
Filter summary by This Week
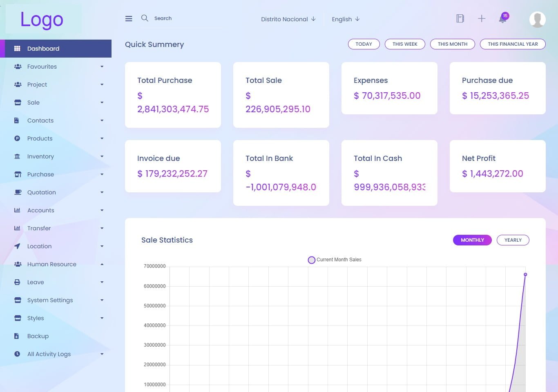coord(405,44)
